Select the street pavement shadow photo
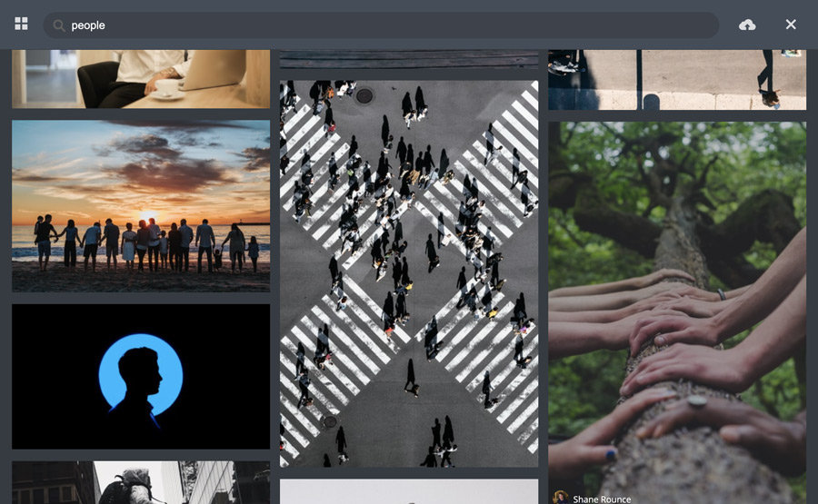Image resolution: width=818 pixels, height=504 pixels. [x=677, y=80]
